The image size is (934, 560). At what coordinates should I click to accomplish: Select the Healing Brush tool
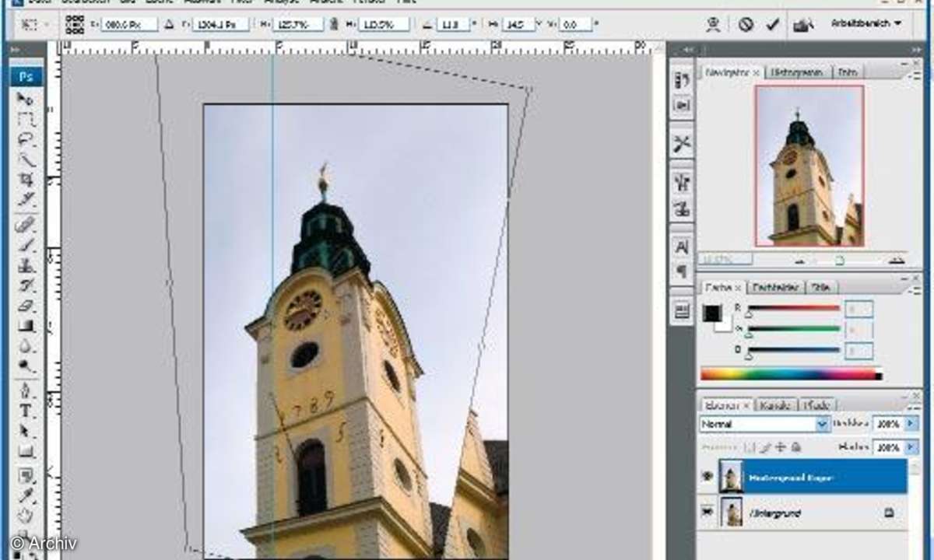tap(26, 225)
